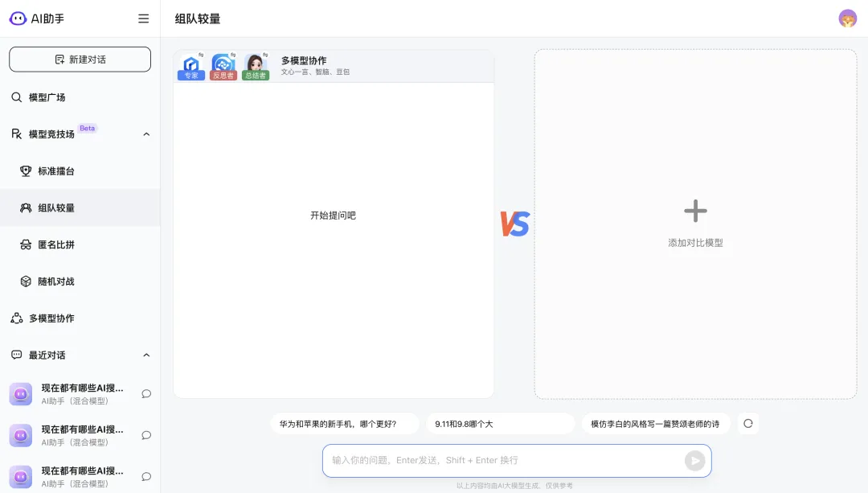Click the 新建对话 button
The width and height of the screenshot is (868, 493).
pos(80,60)
